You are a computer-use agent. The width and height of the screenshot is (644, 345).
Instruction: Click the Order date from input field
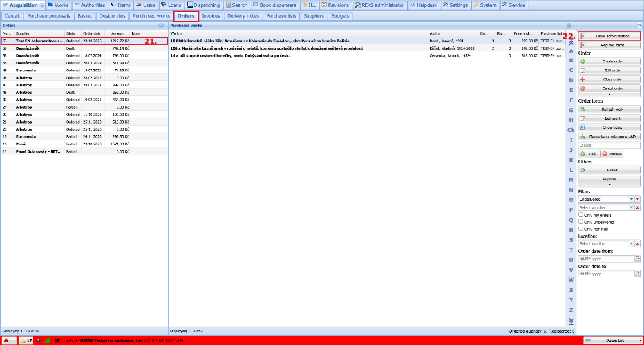606,259
